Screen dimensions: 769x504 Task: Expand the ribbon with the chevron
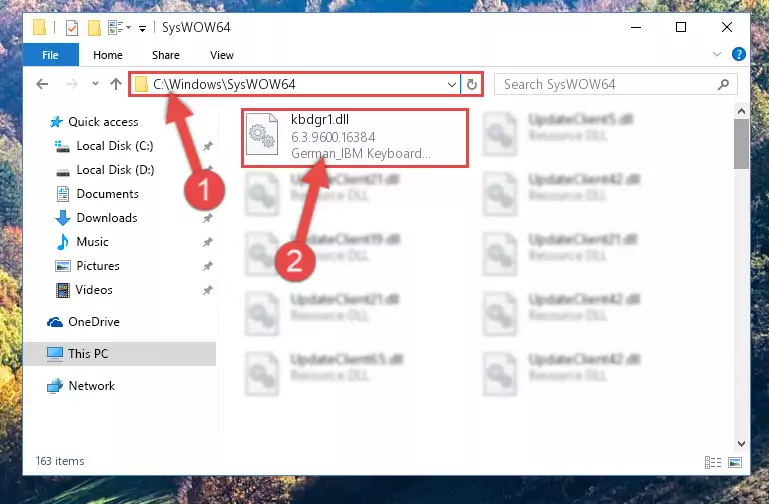[x=717, y=54]
